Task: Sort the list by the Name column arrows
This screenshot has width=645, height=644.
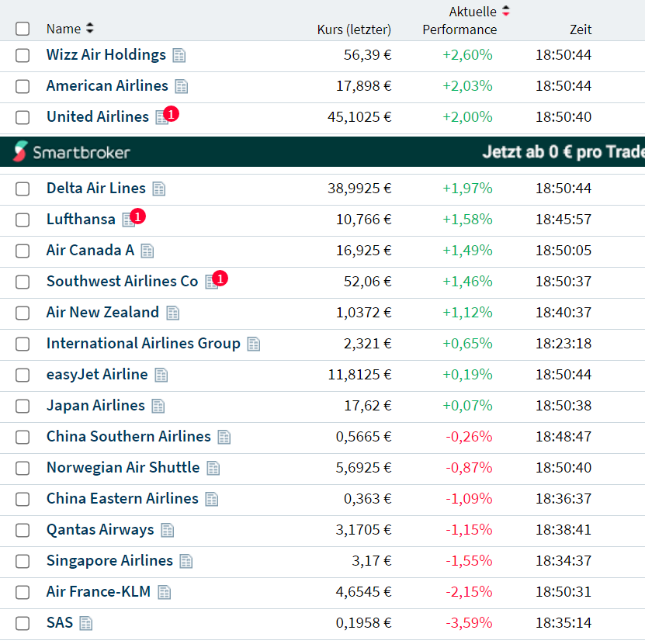Action: pos(89,29)
